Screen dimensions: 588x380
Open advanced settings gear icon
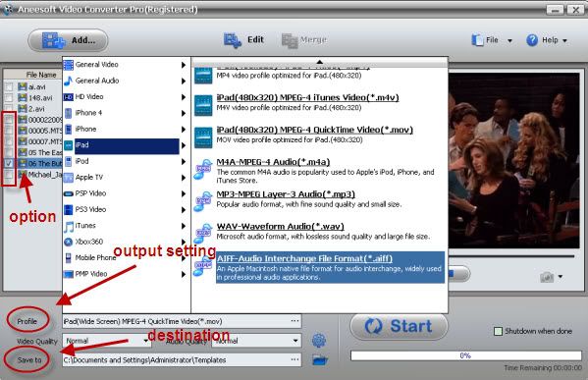tap(319, 341)
